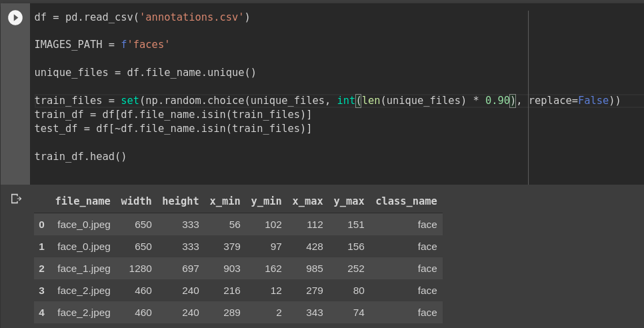This screenshot has width=644, height=328.
Task: Click the width column header
Action: pyautogui.click(x=136, y=201)
